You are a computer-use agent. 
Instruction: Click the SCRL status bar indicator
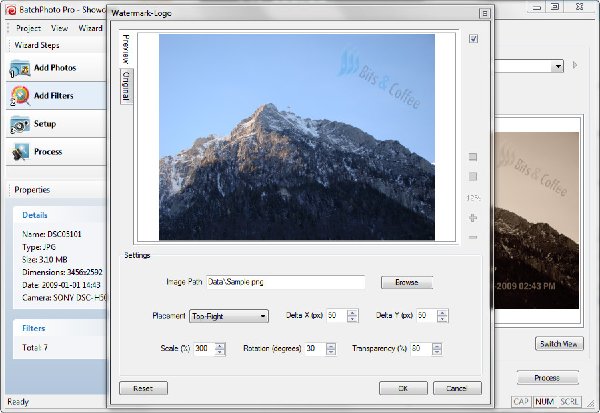pyautogui.click(x=569, y=402)
